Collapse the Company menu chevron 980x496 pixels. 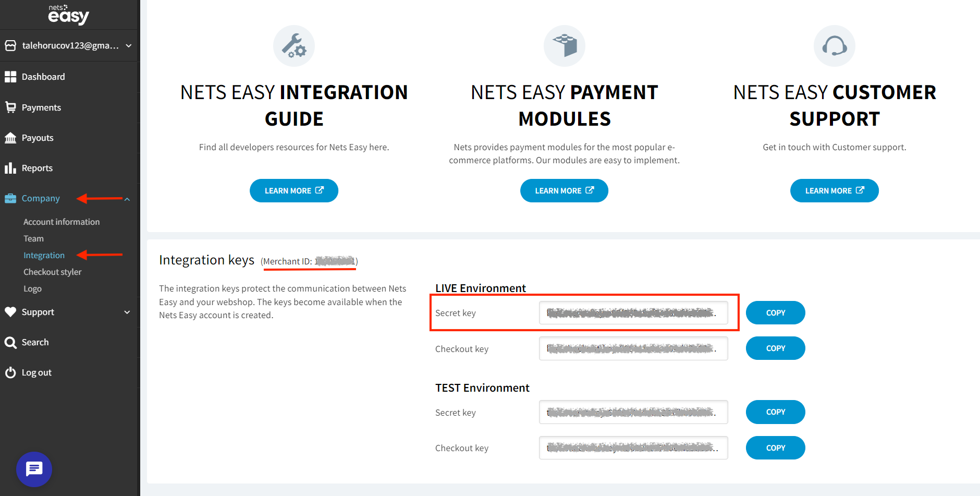point(127,199)
